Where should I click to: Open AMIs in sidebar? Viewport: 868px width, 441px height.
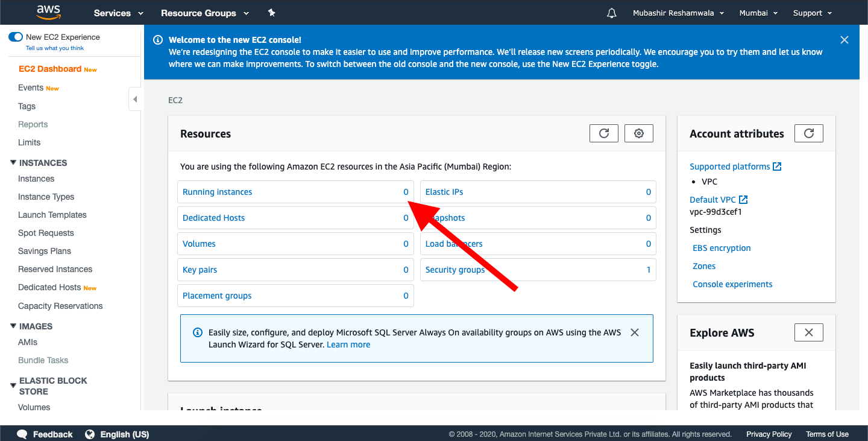(x=28, y=342)
